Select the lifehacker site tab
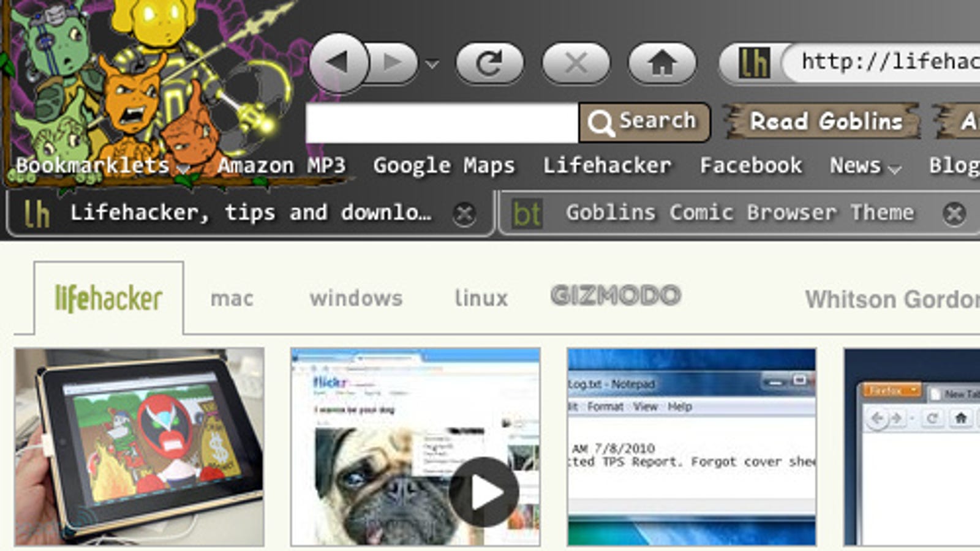 pos(108,298)
